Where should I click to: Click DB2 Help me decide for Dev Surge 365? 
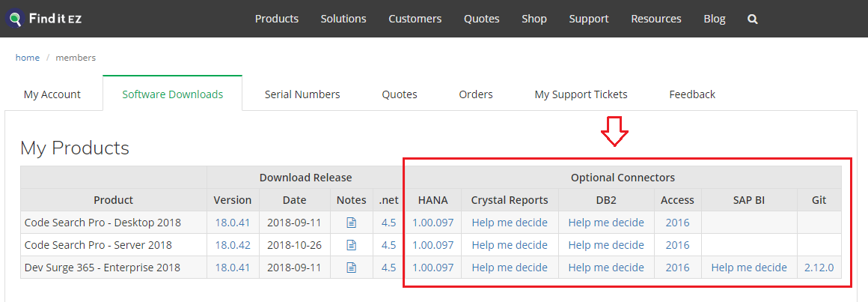click(606, 268)
